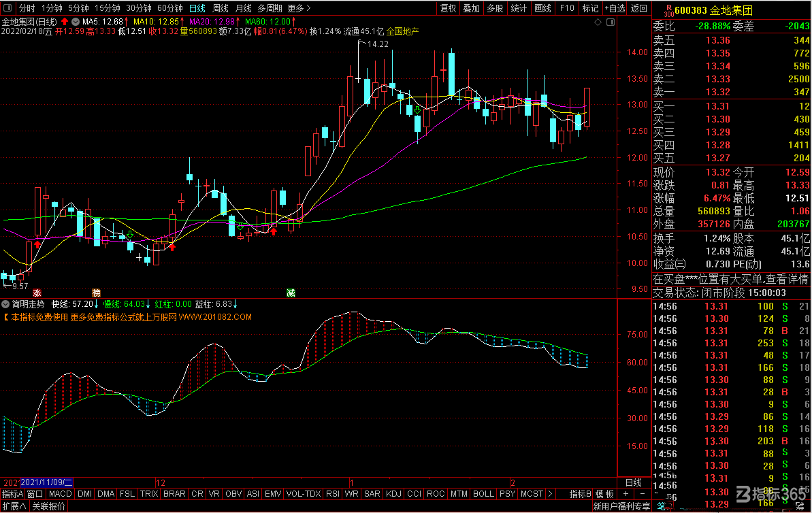Click the plus zoom-in button beside 日线
812x513 pixels.
[626, 494]
